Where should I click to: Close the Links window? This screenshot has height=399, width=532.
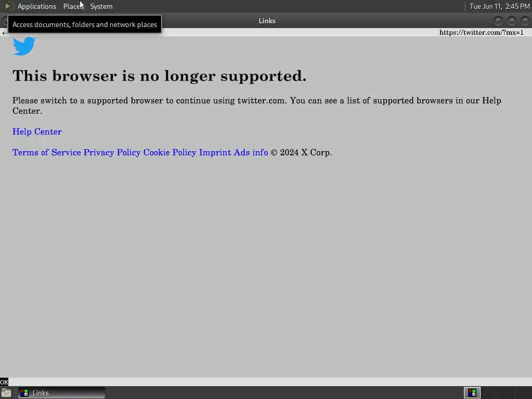(525, 21)
